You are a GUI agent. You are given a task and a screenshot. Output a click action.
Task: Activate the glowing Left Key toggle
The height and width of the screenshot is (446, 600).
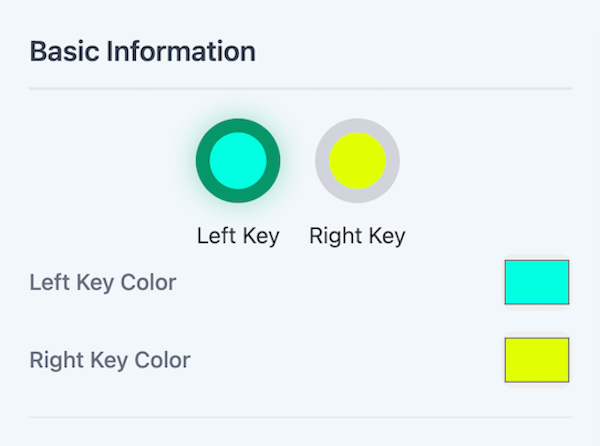[238, 160]
